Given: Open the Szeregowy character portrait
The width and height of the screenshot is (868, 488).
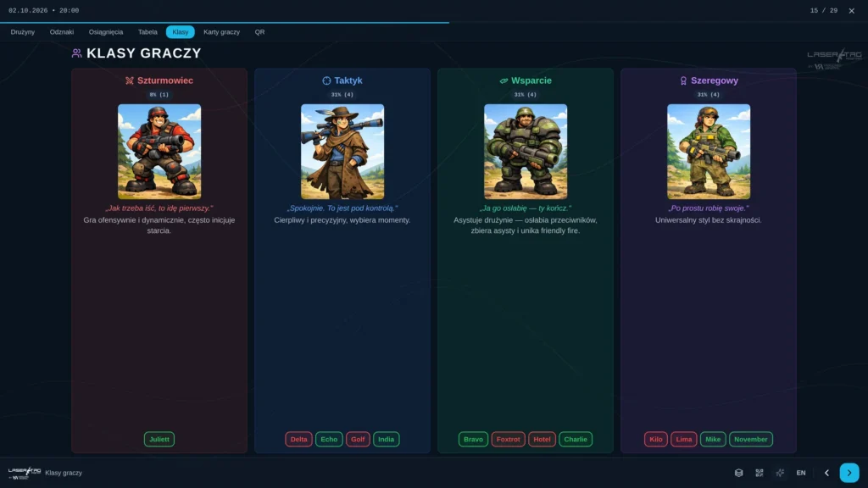Looking at the screenshot, I should tap(709, 152).
